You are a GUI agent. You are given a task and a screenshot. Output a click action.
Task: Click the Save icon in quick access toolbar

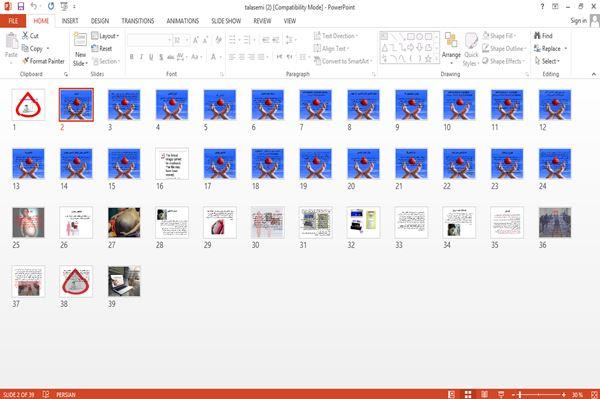(x=21, y=7)
